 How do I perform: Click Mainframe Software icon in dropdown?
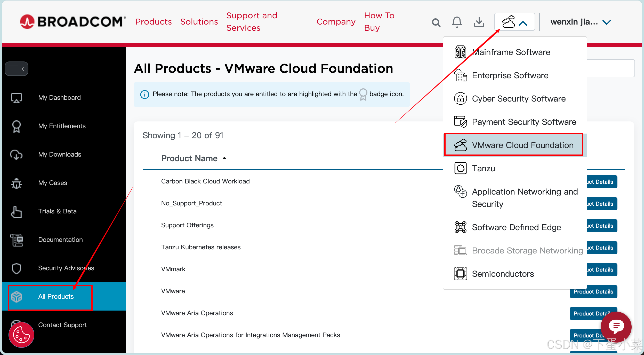coord(461,52)
